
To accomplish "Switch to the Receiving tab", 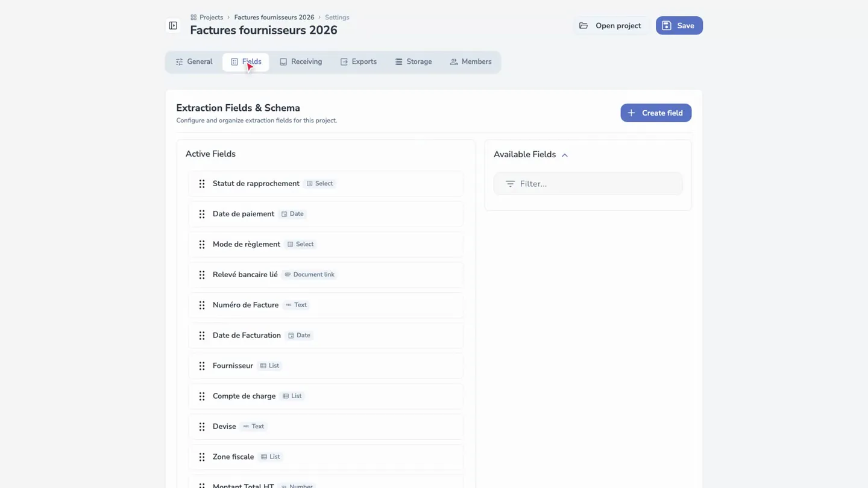I will pos(301,61).
